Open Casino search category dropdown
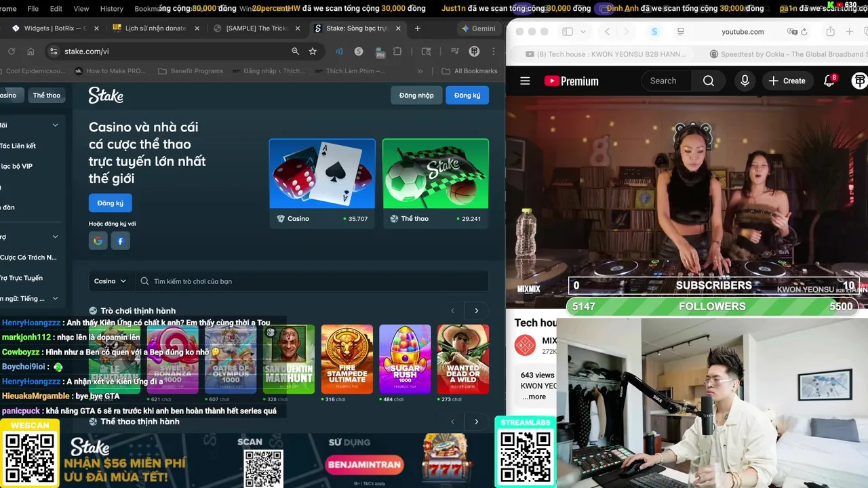 coord(110,281)
